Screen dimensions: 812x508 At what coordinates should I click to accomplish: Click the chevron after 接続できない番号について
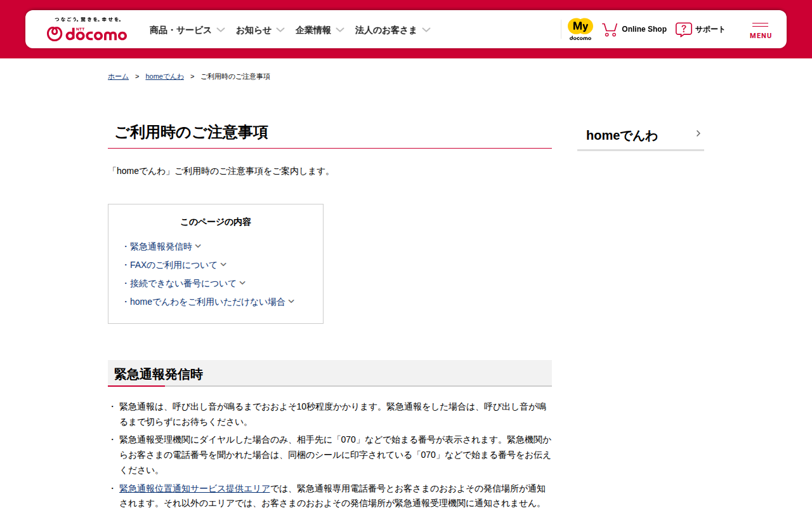242,283
